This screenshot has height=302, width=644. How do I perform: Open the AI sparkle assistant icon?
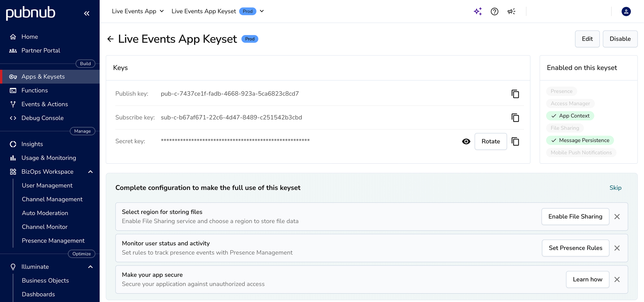(x=477, y=11)
